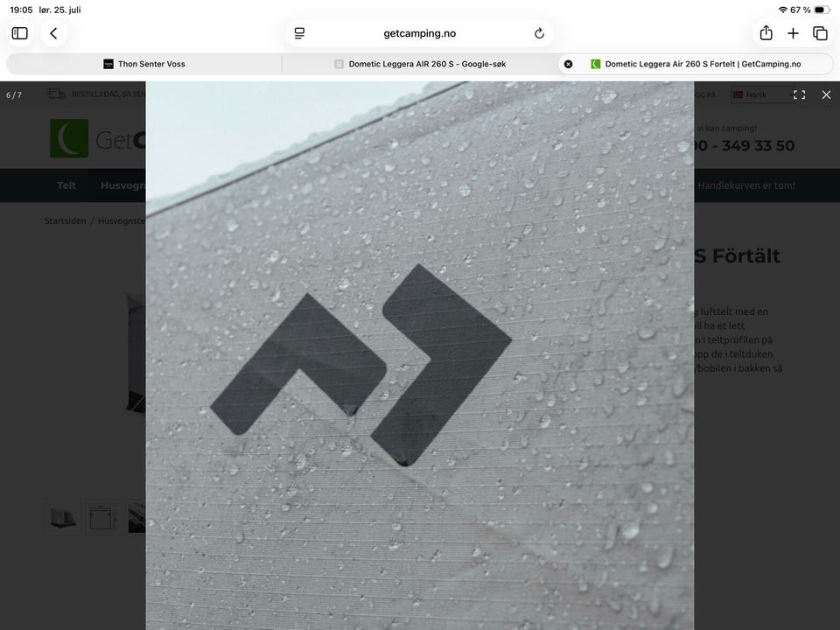Screen dimensions: 840x630
Task: Reload the getcamping.no page
Action: (540, 33)
